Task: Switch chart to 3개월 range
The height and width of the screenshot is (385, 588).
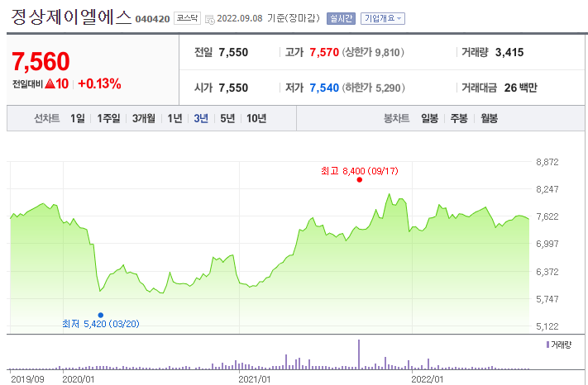Action: (x=144, y=118)
